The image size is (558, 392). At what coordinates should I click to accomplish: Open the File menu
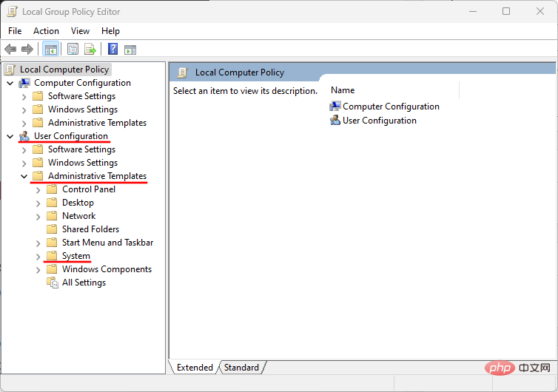point(15,31)
